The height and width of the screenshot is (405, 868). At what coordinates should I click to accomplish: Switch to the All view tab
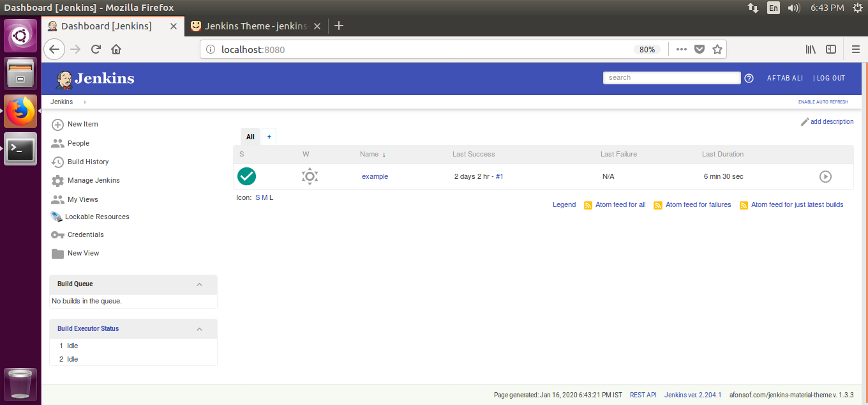[x=250, y=137]
